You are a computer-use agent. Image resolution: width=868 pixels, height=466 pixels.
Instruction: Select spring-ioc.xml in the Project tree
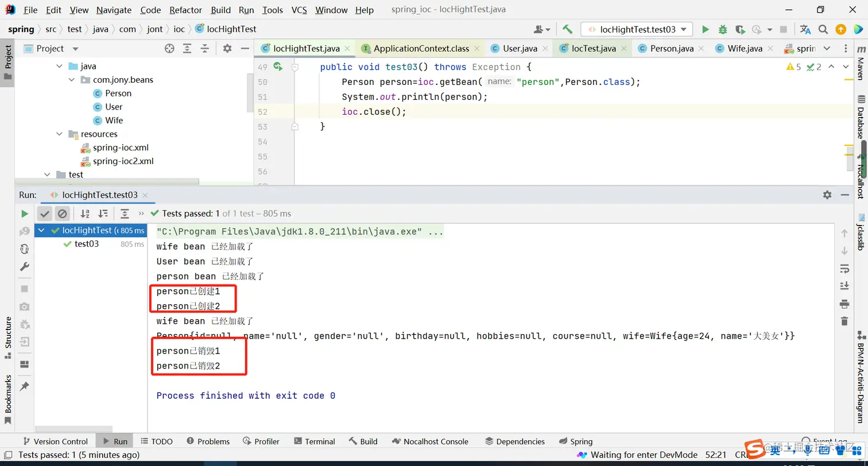pyautogui.click(x=121, y=147)
